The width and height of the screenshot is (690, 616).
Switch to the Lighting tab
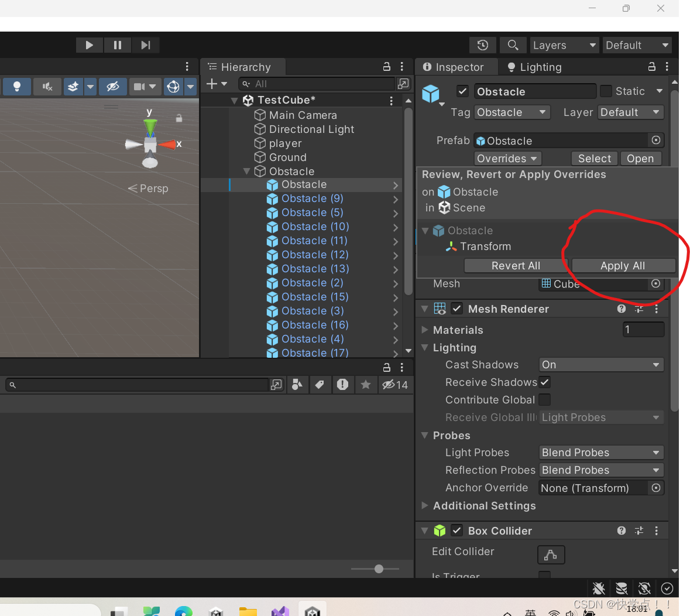534,67
